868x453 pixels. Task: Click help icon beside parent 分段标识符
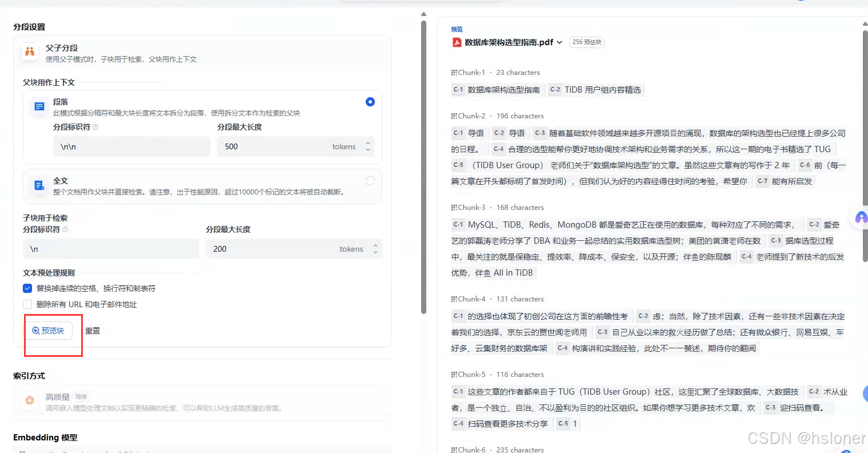(95, 127)
